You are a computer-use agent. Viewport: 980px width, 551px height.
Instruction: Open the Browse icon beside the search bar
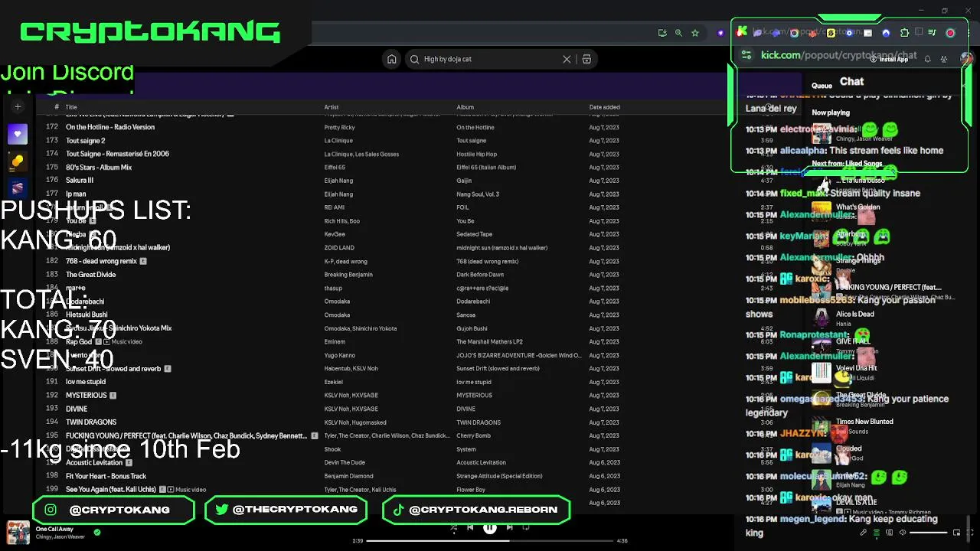(586, 59)
